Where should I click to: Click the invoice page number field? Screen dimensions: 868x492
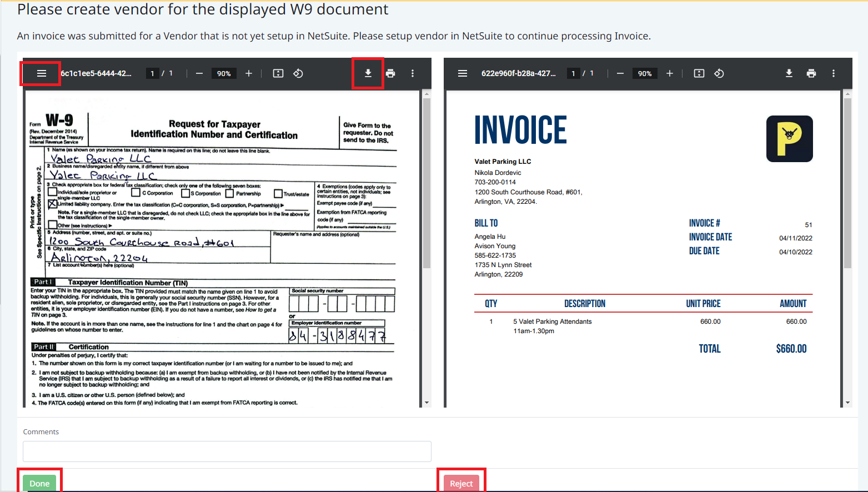click(573, 73)
